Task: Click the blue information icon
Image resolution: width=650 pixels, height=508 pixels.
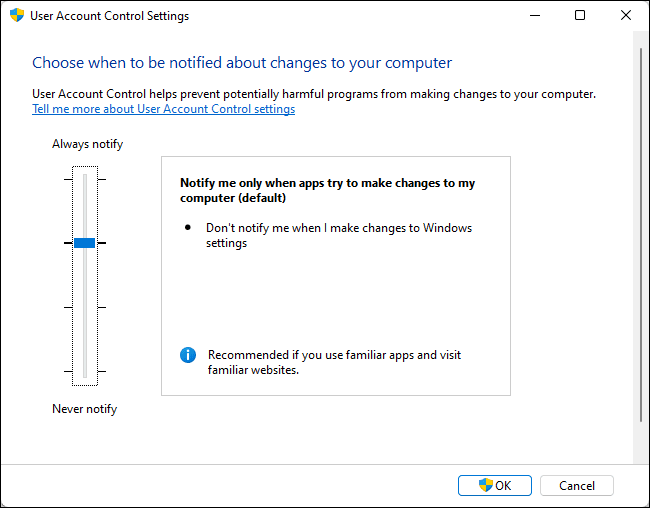Action: [188, 355]
